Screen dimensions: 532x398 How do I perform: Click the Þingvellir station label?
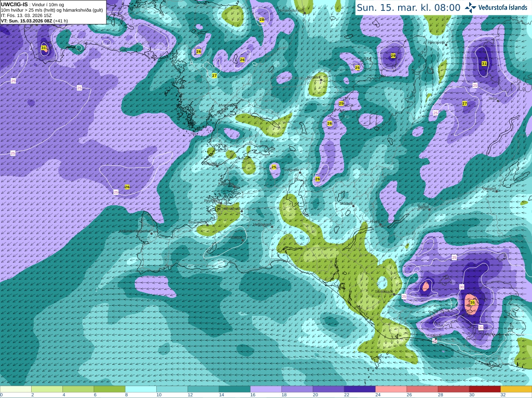coord(291,170)
